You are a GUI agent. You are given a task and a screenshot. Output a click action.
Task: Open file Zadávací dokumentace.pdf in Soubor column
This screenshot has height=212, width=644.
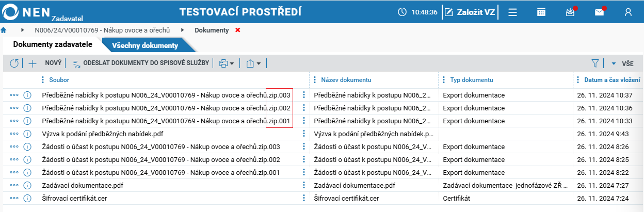[83, 185]
